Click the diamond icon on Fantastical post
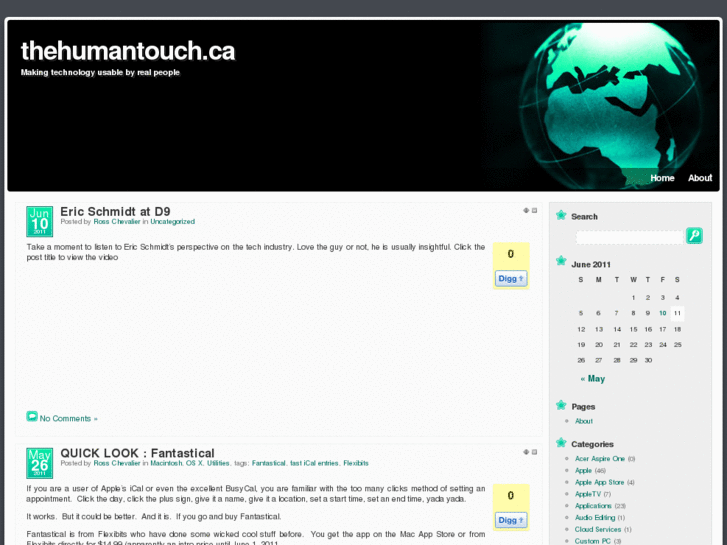727x545 pixels. (526, 452)
